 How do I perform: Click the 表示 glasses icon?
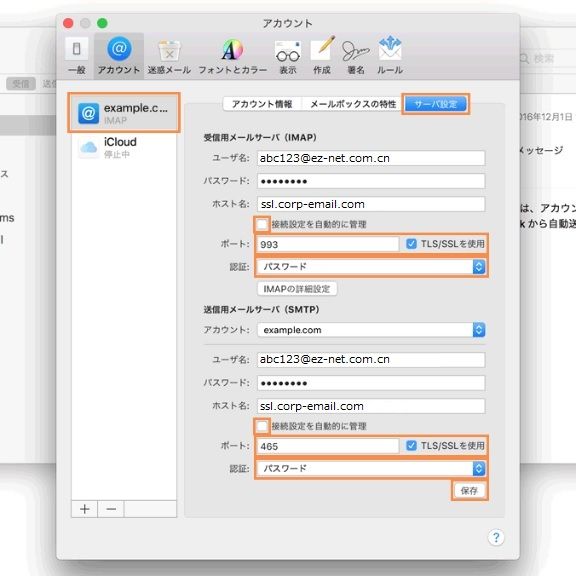tap(288, 55)
